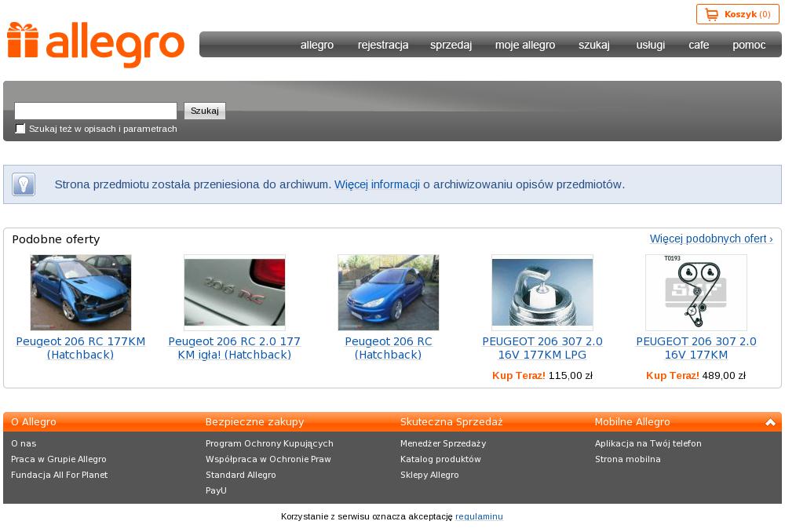Open the 'allegro' navigation menu item
The image size is (785, 532).
(x=317, y=45)
